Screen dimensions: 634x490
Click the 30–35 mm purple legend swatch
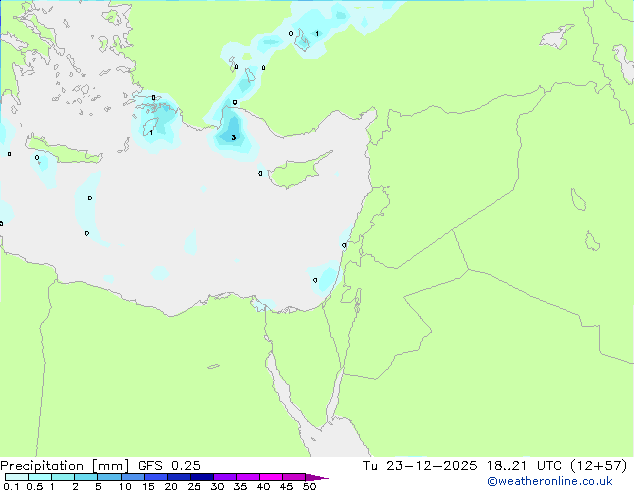click(225, 477)
